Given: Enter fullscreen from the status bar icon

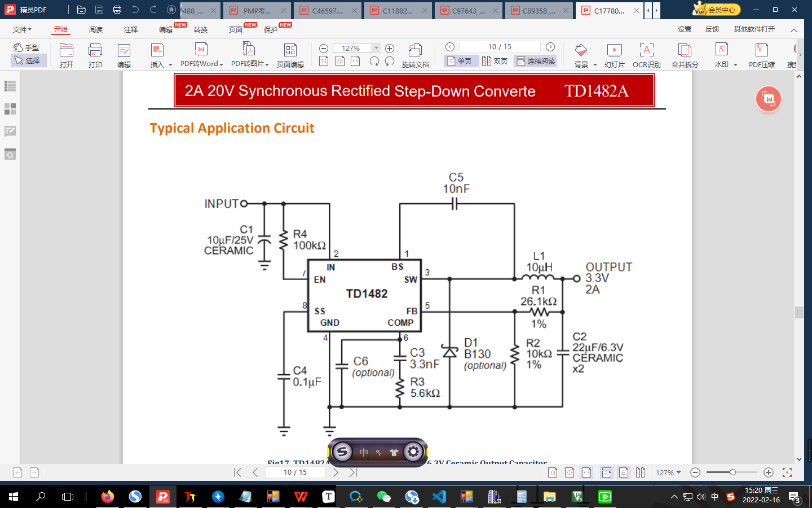Looking at the screenshot, I should [787, 472].
